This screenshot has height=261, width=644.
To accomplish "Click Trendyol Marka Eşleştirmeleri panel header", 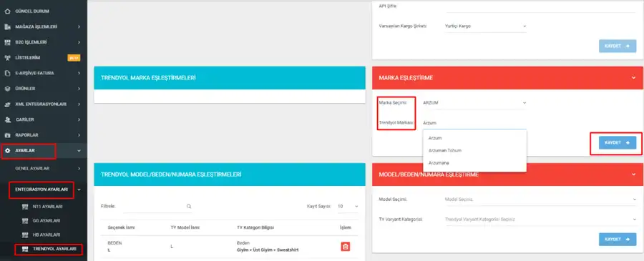I will pos(230,77).
